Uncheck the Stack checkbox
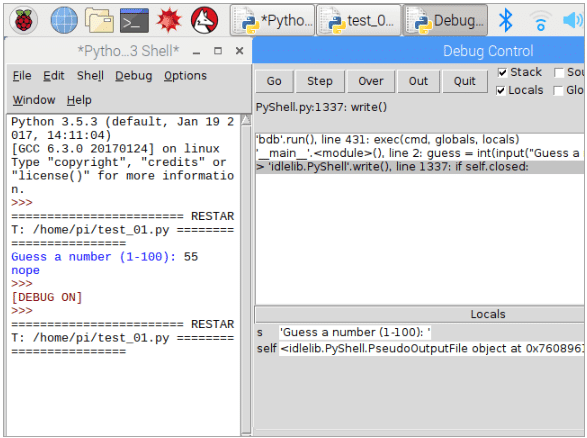Viewport: 587px width, 438px height. click(x=502, y=73)
